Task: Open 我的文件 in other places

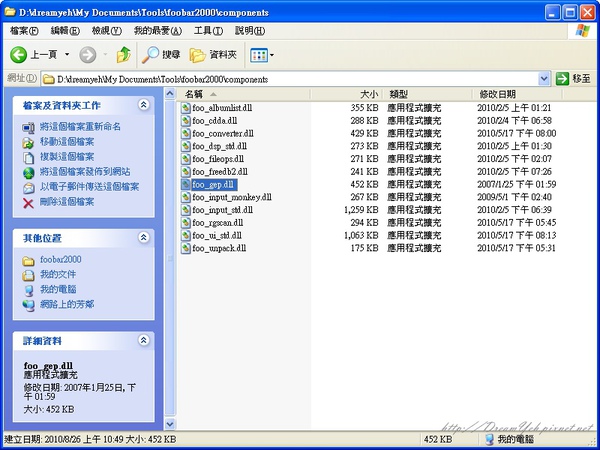Action: (x=58, y=274)
